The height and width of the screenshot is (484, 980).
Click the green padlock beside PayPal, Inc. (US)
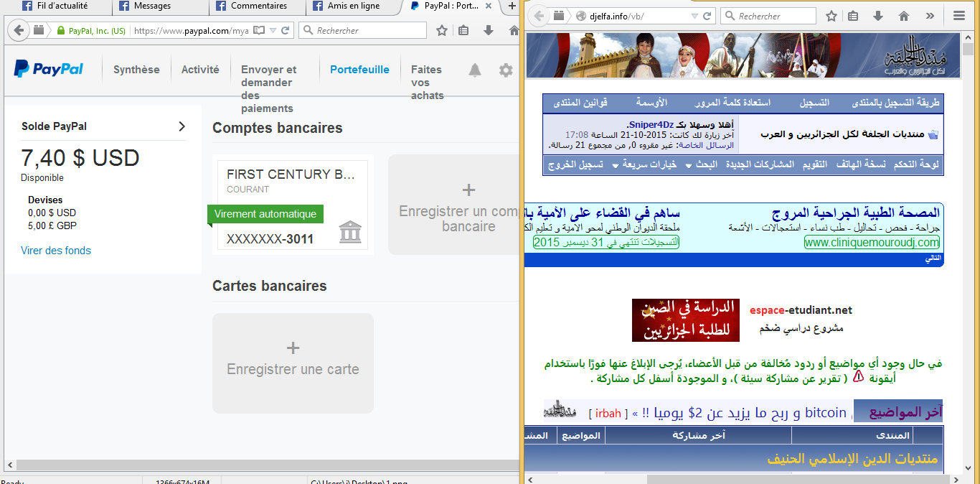point(60,31)
